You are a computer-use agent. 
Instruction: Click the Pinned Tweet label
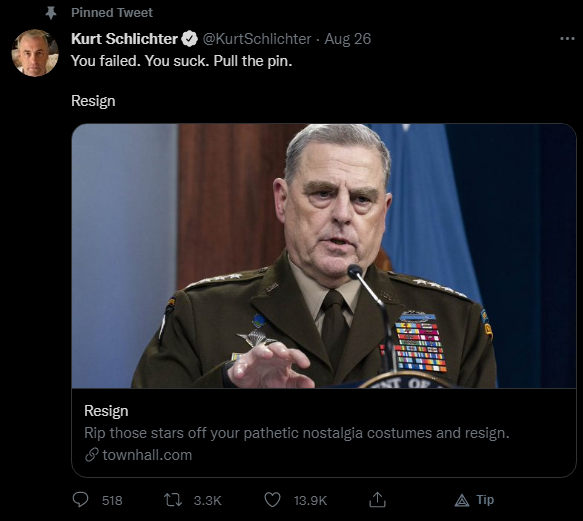coord(112,13)
